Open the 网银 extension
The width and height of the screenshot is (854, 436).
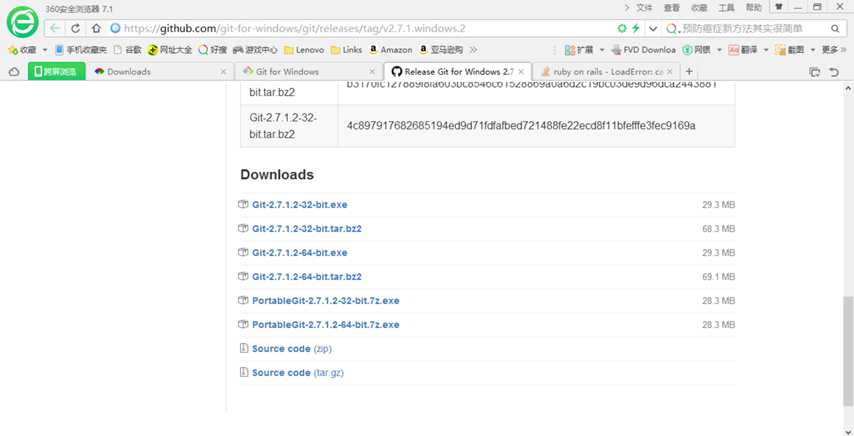tap(697, 50)
